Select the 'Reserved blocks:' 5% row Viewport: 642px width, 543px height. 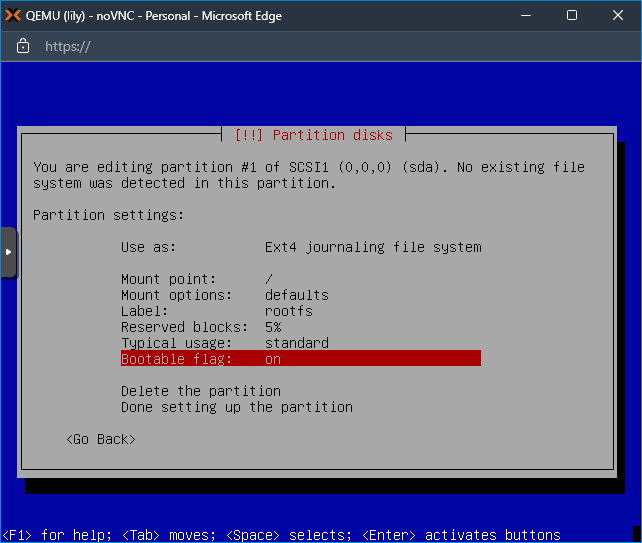click(301, 327)
